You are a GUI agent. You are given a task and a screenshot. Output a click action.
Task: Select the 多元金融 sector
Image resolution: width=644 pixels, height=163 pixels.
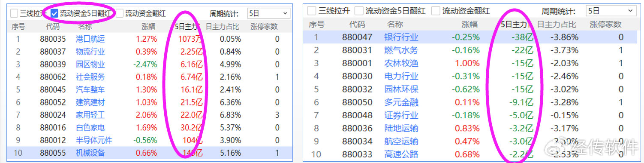tap(401, 102)
